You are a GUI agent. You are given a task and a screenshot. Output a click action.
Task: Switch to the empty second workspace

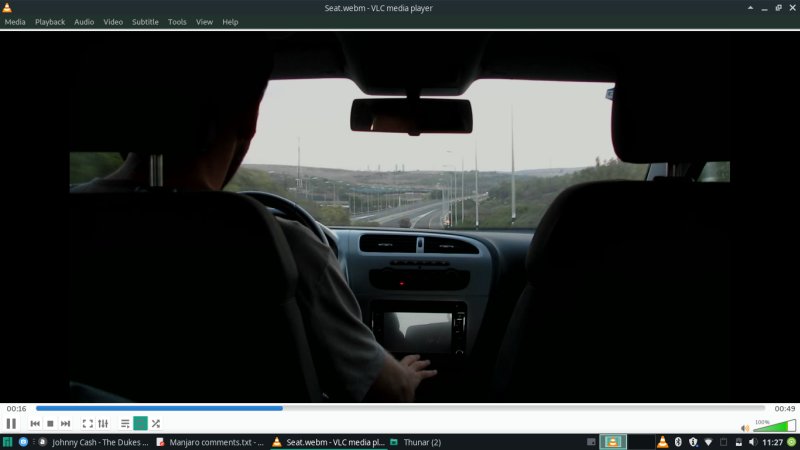[x=641, y=442]
